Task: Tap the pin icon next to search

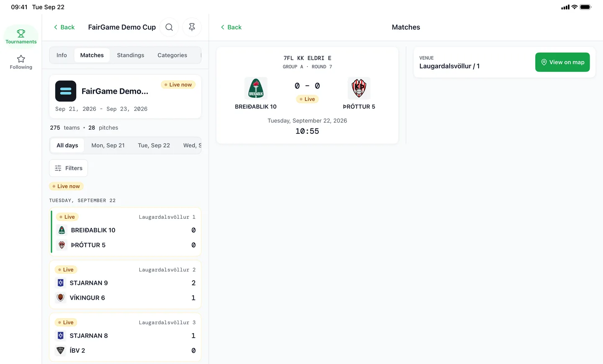Action: [192, 27]
